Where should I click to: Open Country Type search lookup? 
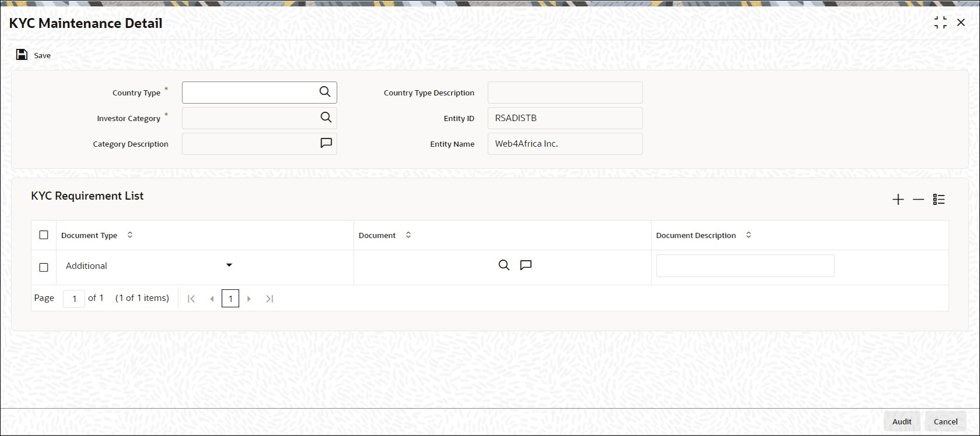[x=325, y=92]
